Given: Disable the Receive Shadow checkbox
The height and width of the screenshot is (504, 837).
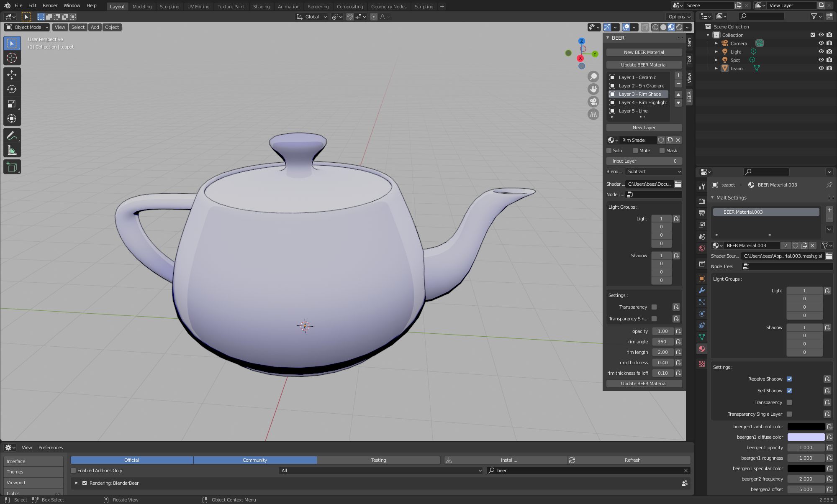Looking at the screenshot, I should [789, 379].
